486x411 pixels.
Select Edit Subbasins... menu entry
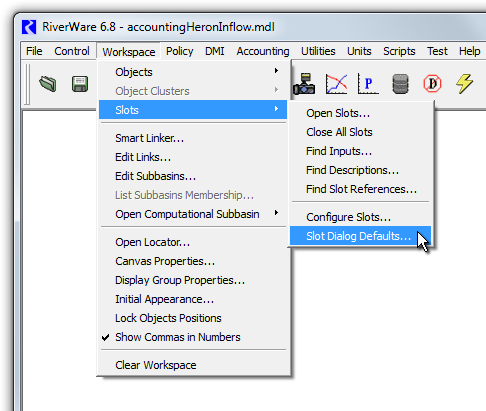coord(193,176)
